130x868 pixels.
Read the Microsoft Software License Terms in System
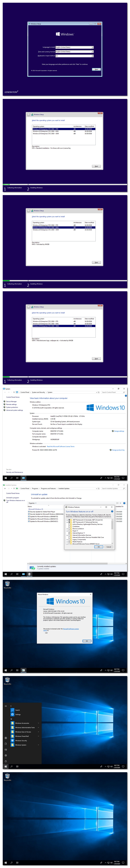[61, 446]
